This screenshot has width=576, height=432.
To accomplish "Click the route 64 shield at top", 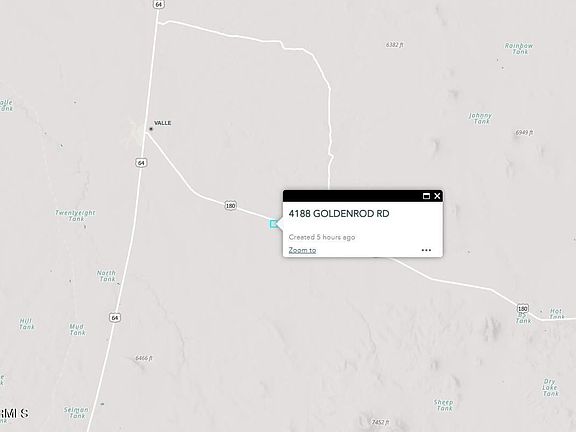I will pyautogui.click(x=158, y=4).
